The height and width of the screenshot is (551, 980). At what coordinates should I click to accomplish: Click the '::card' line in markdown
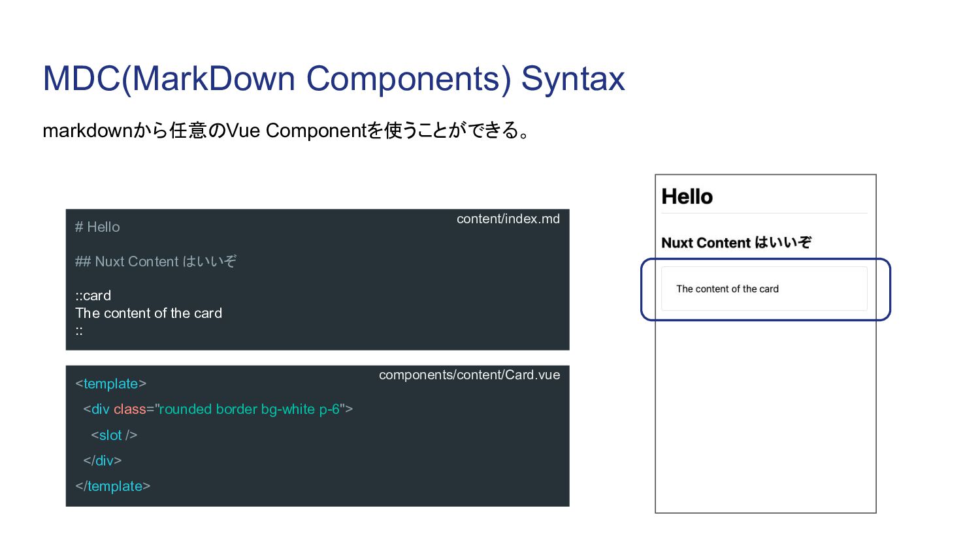(93, 295)
